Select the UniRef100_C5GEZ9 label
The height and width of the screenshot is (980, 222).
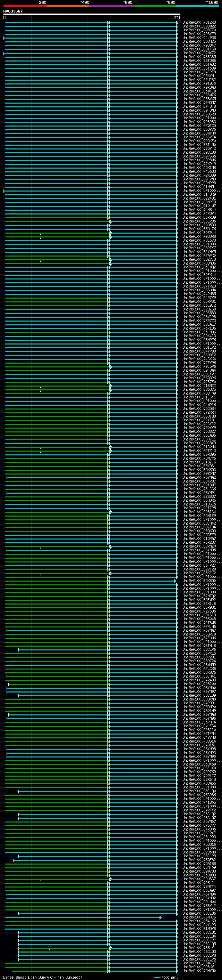[x=199, y=535]
